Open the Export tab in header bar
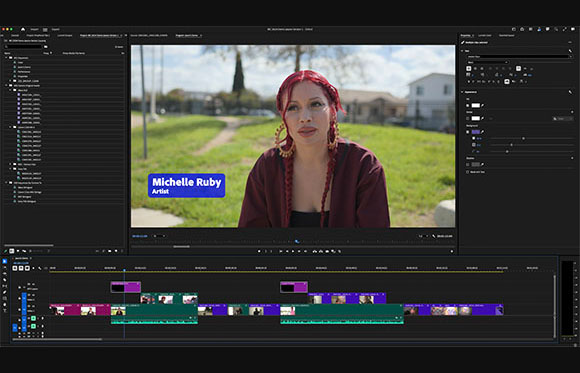The image size is (580, 373). (55, 29)
